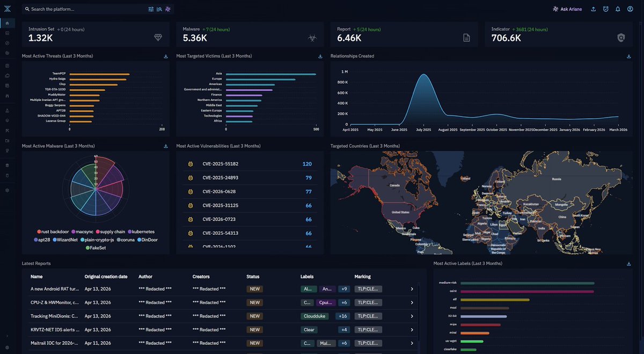644x354 pixels.
Task: Open Data section database icon in sidebar
Action: [x=7, y=165]
